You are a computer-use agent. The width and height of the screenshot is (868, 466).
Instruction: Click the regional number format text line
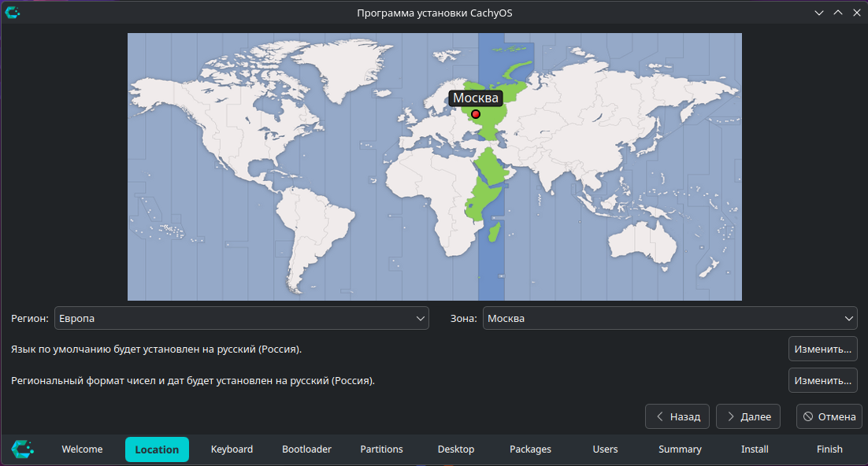point(193,381)
